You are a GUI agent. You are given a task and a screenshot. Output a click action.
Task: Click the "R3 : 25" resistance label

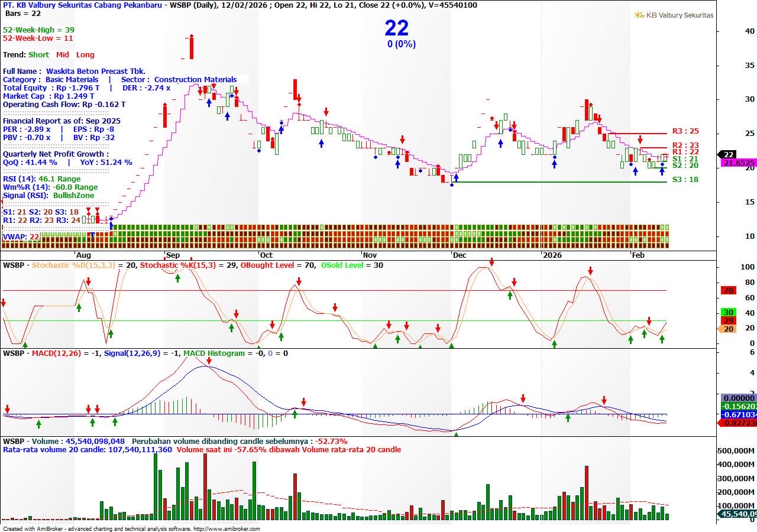coord(685,131)
